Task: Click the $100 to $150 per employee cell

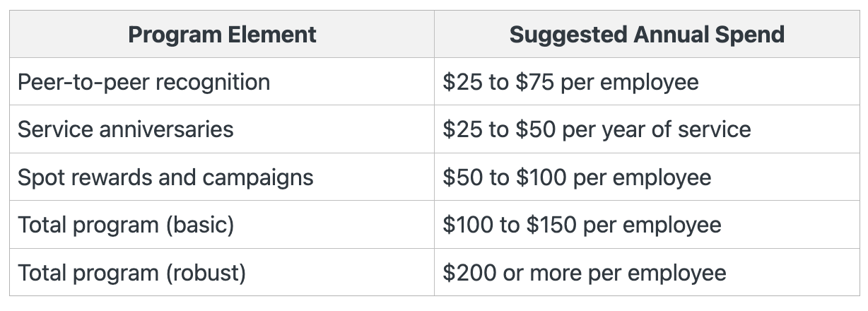Action: coord(647,225)
